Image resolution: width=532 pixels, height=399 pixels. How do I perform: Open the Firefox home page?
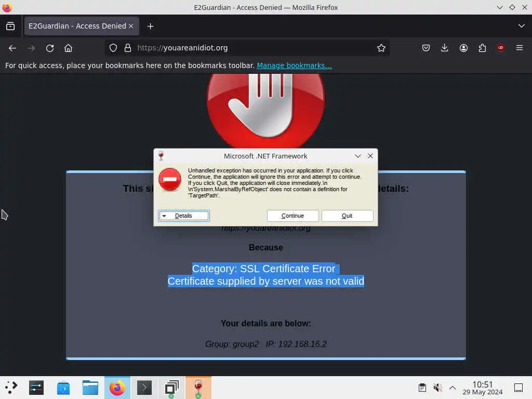(68, 48)
